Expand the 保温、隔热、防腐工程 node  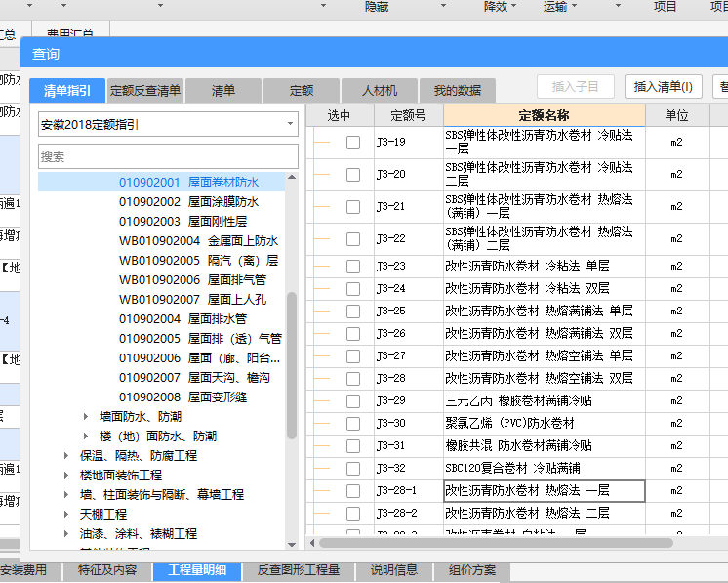66,456
